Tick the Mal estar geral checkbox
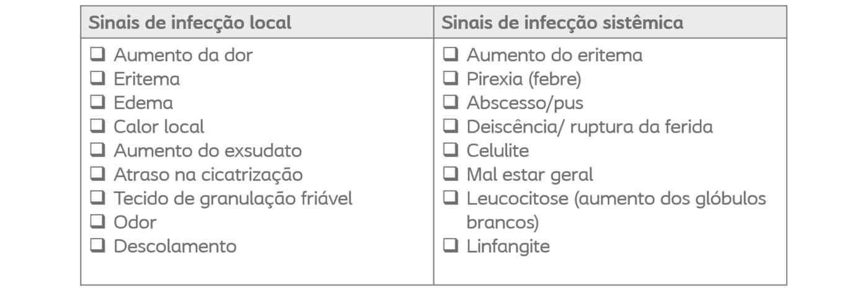The image size is (868, 290). (x=450, y=174)
